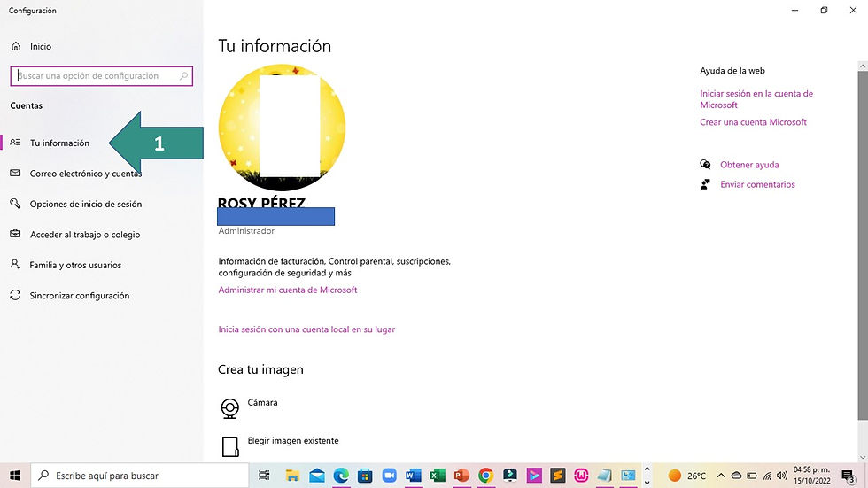Image resolution: width=868 pixels, height=488 pixels.
Task: Open Iniciar sesión en la cuenta de Microsoft help link
Action: 756,99
